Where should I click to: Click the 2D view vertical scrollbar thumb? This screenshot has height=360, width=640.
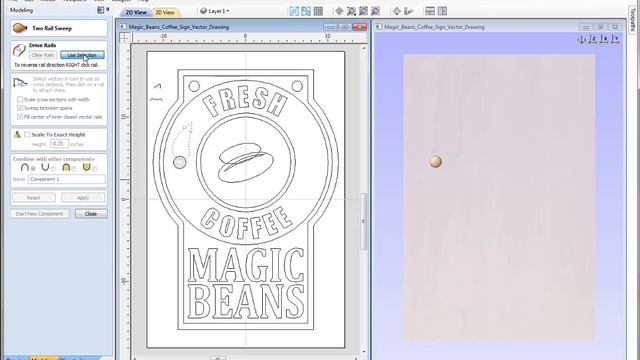[x=364, y=221]
